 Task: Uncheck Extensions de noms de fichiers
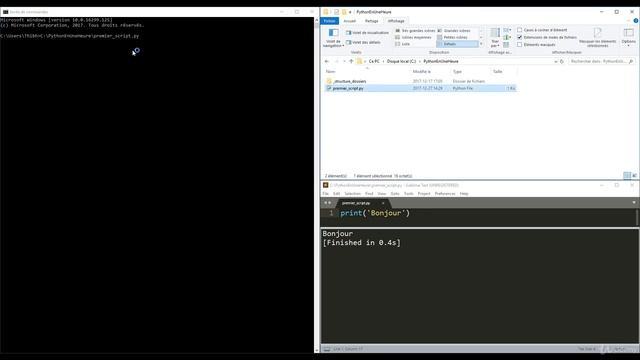tap(520, 37)
